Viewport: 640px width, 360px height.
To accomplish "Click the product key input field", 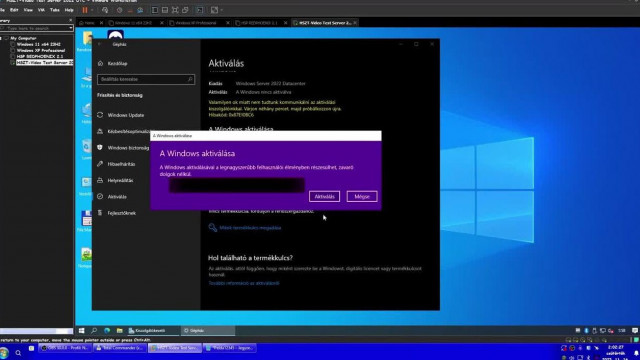I will (237, 186).
